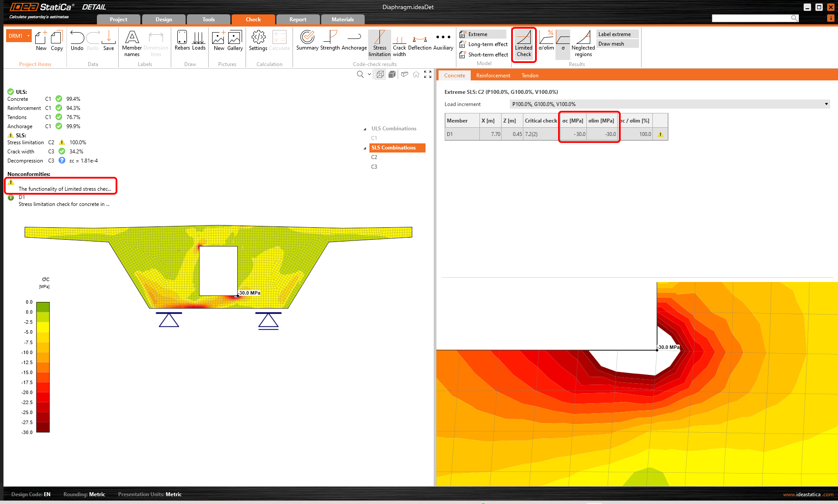Open the Summary code-check results
Image resolution: width=838 pixels, height=504 pixels.
(x=307, y=40)
